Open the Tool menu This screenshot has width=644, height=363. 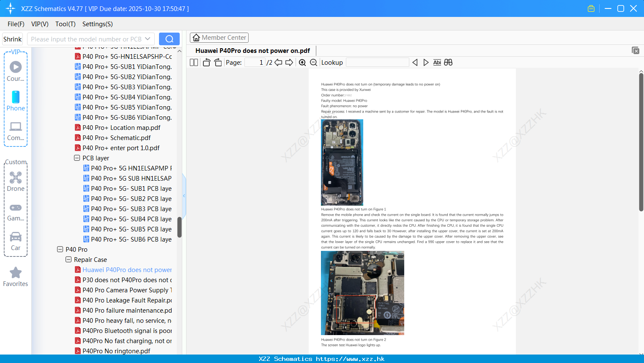66,24
